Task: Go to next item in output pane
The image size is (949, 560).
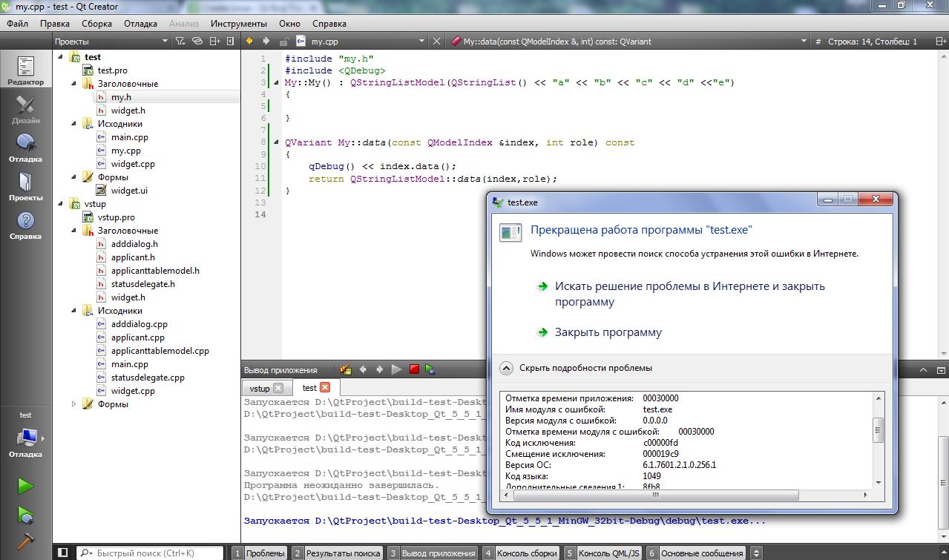Action: tap(380, 369)
